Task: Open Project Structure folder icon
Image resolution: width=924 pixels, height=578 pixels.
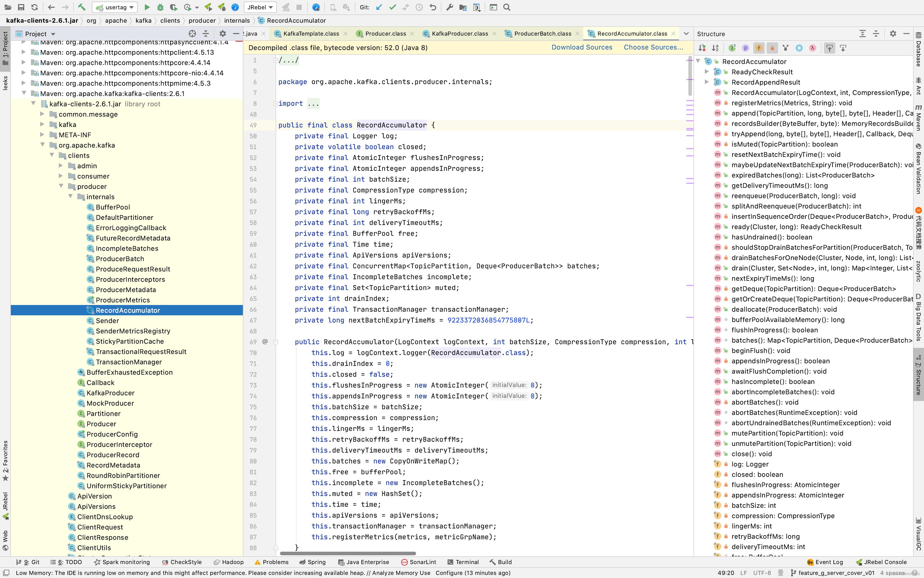Action: [463, 7]
